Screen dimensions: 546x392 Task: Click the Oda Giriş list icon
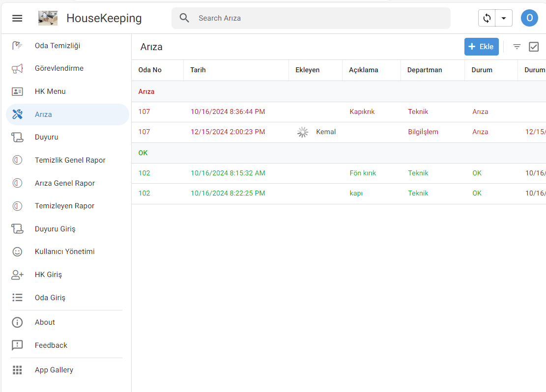tap(17, 298)
